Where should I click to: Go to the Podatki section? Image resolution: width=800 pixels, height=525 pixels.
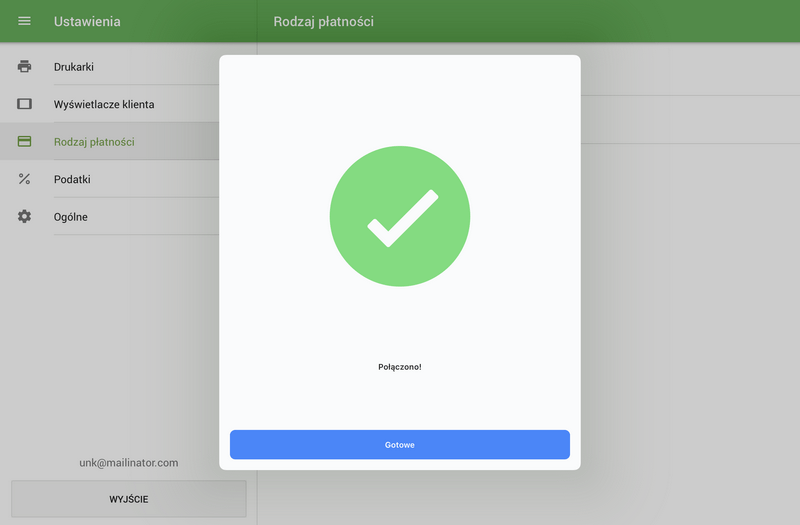(x=72, y=179)
